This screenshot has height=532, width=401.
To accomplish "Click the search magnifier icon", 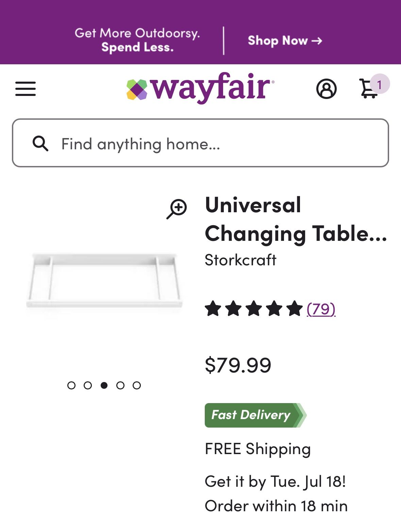I will point(40,144).
